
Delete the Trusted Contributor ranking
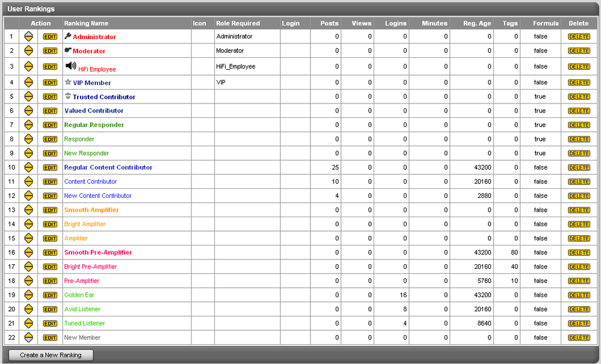click(579, 97)
